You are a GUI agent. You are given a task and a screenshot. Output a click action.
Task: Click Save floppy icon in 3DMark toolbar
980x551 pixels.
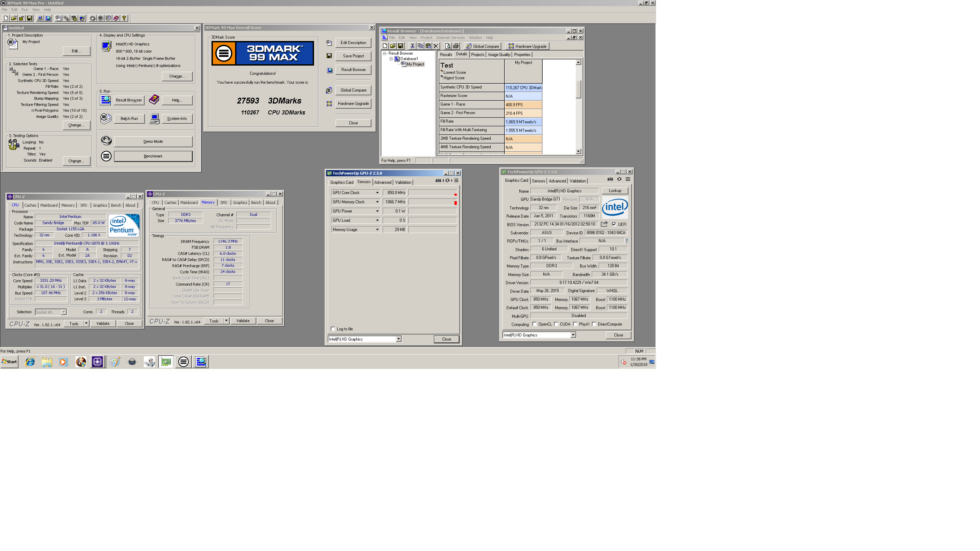point(30,18)
